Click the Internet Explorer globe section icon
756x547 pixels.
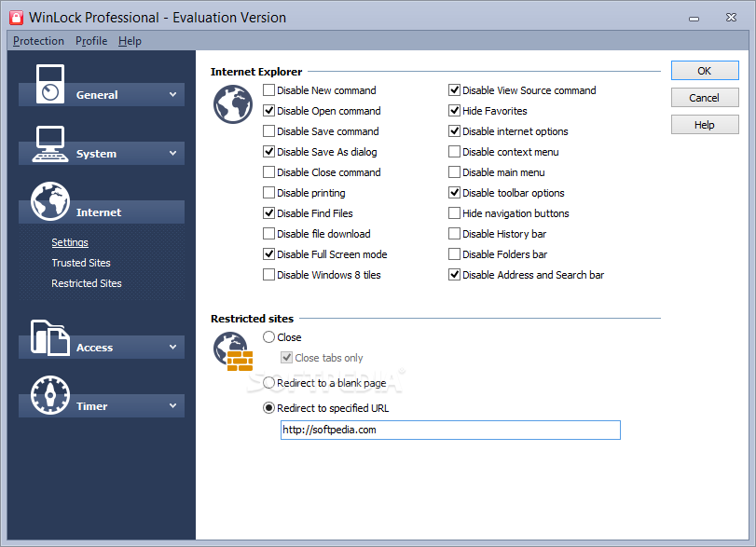(x=233, y=104)
